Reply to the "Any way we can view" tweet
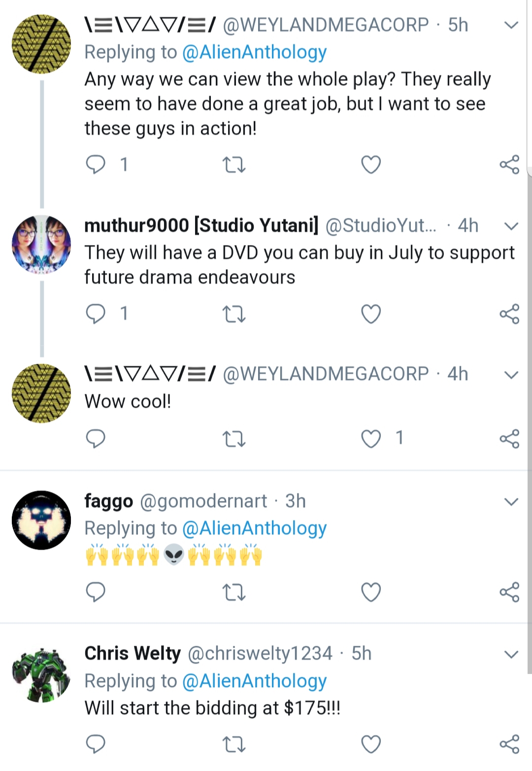The image size is (532, 771). (x=96, y=164)
